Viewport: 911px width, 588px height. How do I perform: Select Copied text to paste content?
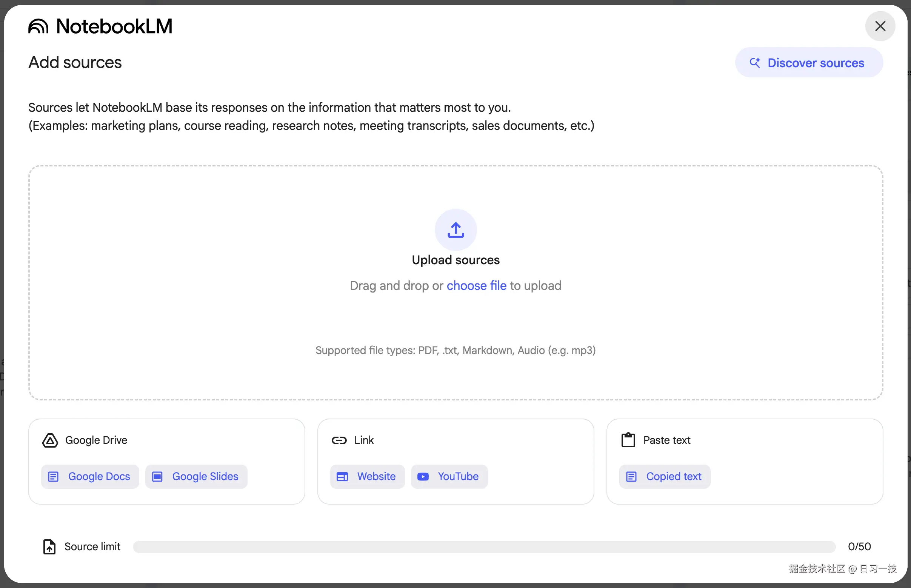[x=664, y=477]
